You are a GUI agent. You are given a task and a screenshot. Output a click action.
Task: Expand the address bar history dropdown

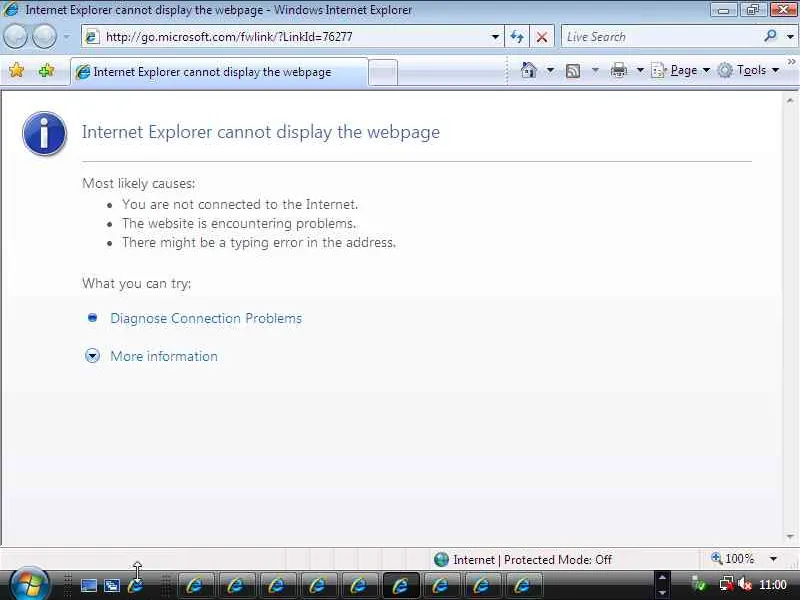(x=495, y=37)
